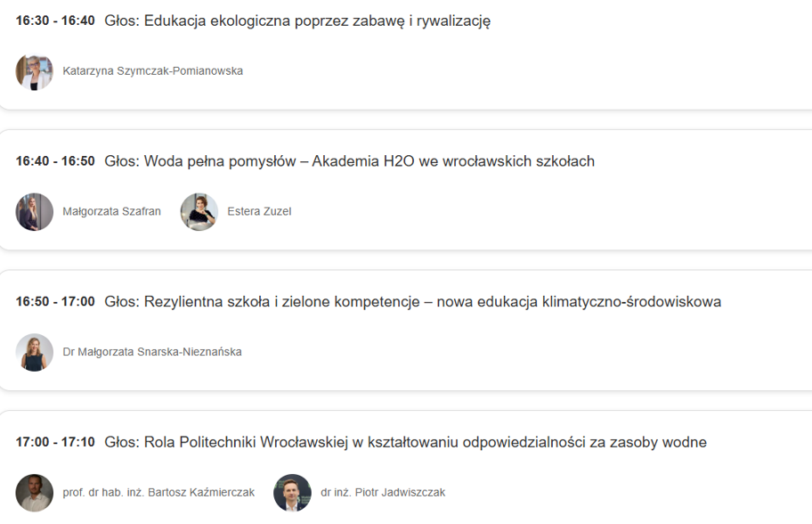Select the 17:00 - 17:10 time label
The image size is (812, 524).
click(55, 442)
